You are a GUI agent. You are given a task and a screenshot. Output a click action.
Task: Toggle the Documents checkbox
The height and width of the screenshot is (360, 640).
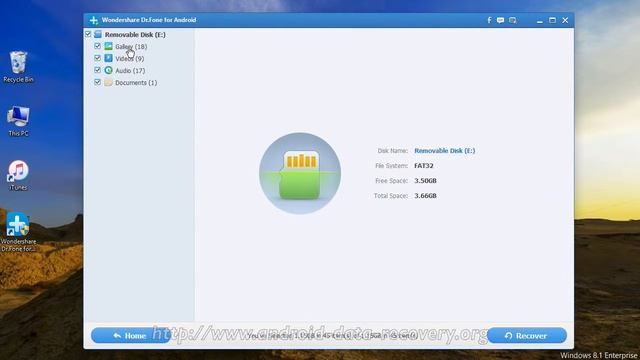(98, 82)
